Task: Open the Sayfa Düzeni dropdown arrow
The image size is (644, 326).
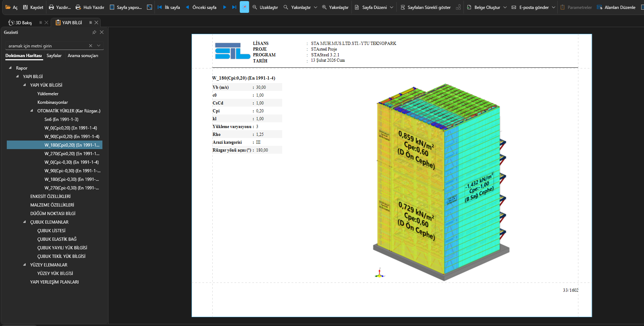Action: (392, 7)
